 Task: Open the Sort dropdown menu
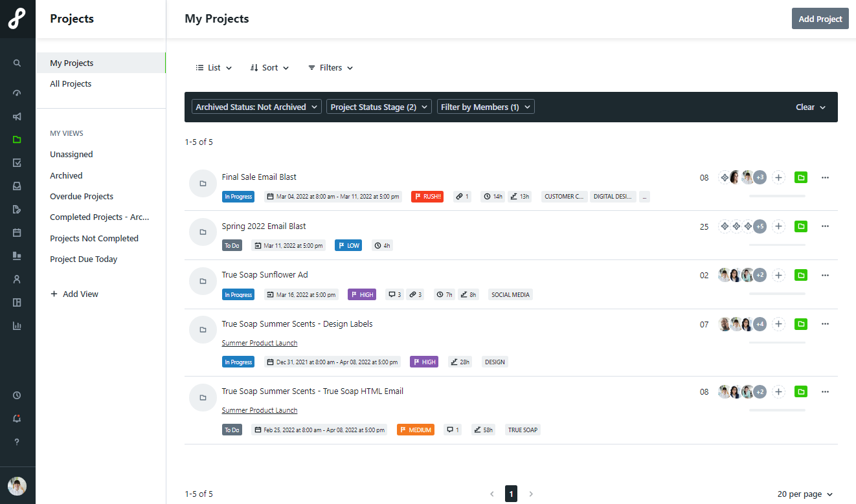point(269,68)
